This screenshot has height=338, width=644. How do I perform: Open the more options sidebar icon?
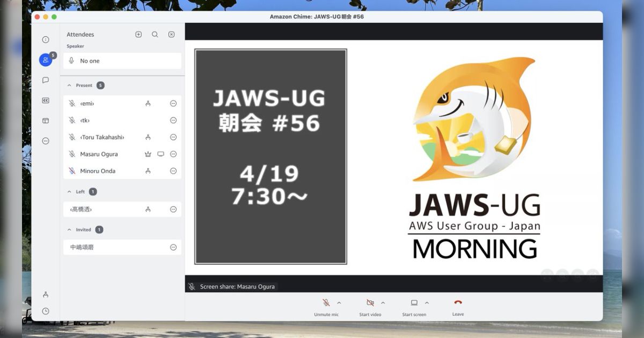point(45,141)
